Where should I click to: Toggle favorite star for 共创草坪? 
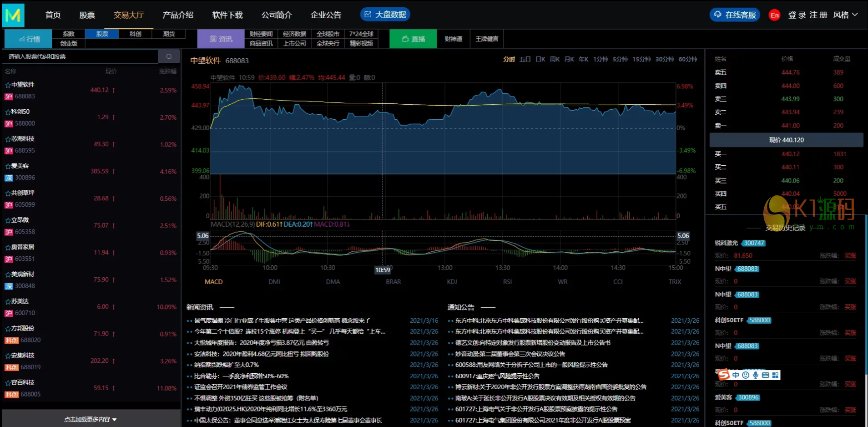8,193
